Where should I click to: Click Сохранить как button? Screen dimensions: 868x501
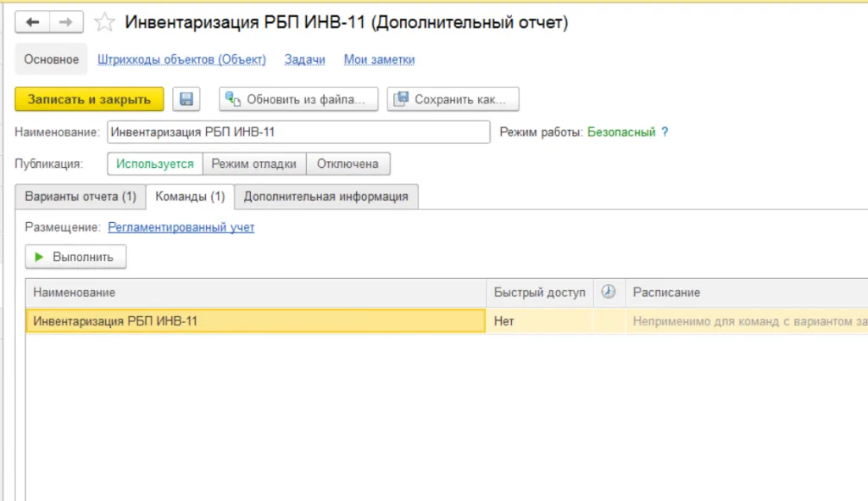click(453, 99)
